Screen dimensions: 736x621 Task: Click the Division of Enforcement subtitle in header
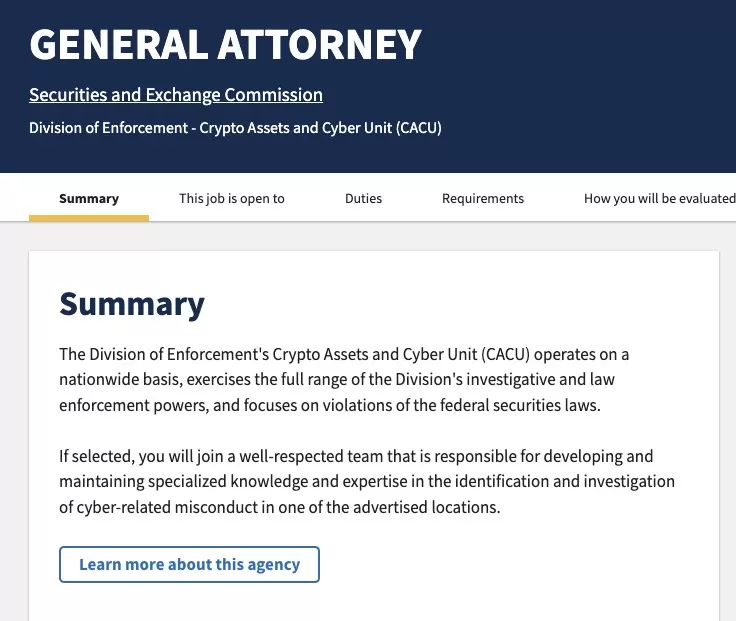point(235,128)
